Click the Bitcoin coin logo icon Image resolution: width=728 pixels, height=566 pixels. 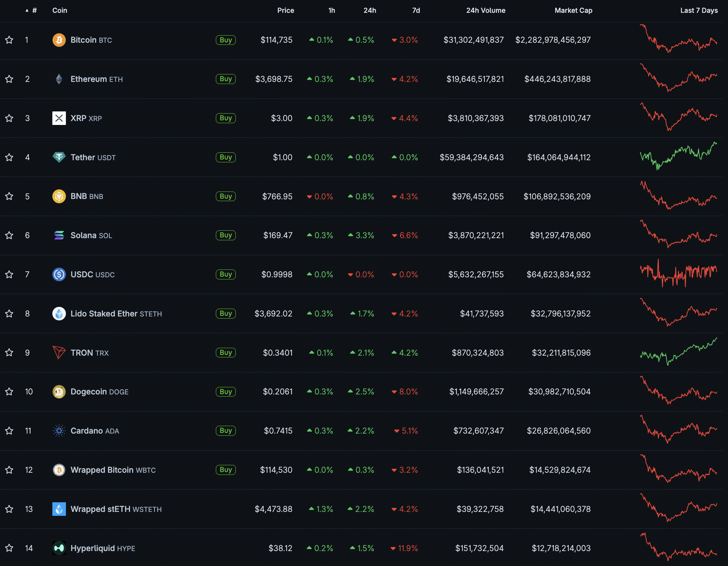59,40
